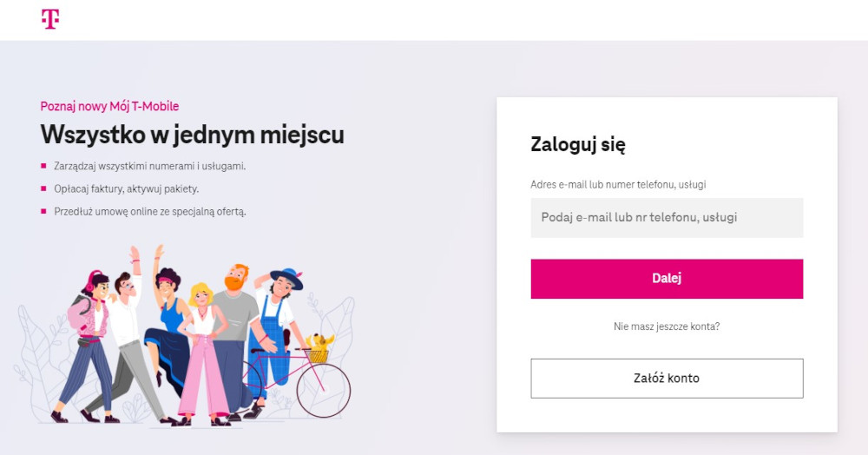Click the Adres e-mail lub numer telefonu label
This screenshot has height=455, width=868.
(618, 185)
